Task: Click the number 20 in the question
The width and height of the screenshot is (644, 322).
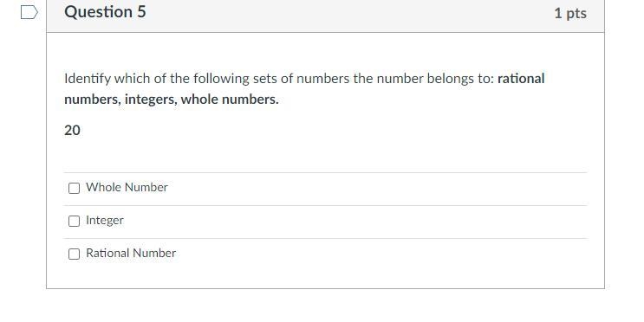Action: [72, 131]
